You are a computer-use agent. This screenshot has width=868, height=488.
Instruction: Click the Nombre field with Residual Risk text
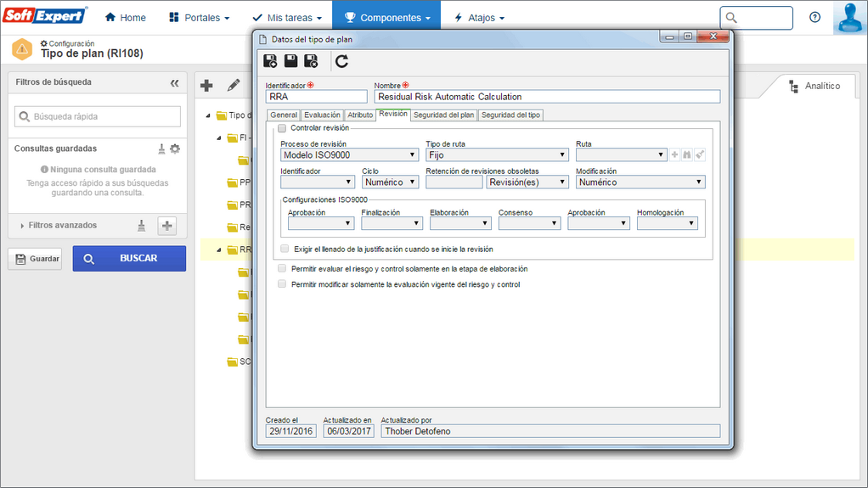tap(547, 97)
